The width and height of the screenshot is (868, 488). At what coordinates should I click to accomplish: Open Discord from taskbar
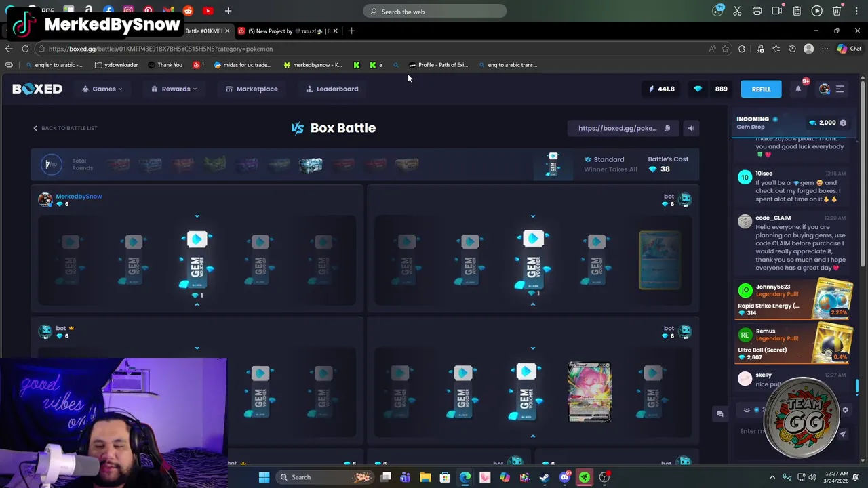pos(564,477)
